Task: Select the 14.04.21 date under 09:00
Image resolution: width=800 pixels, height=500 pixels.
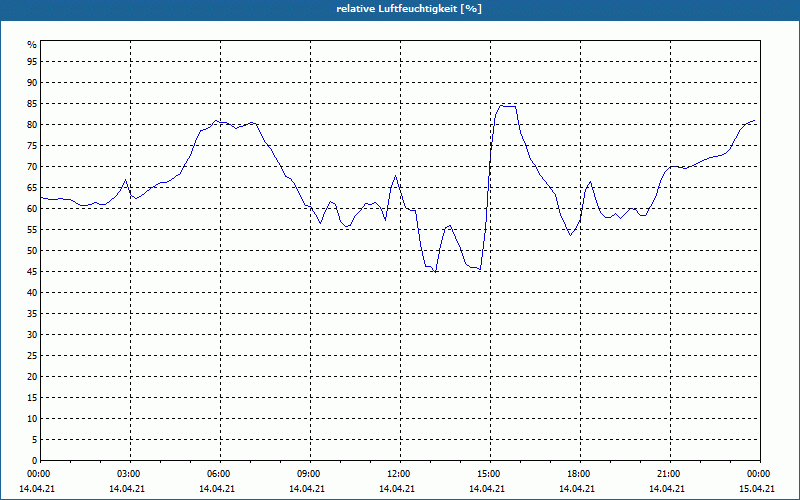Action: point(307,489)
